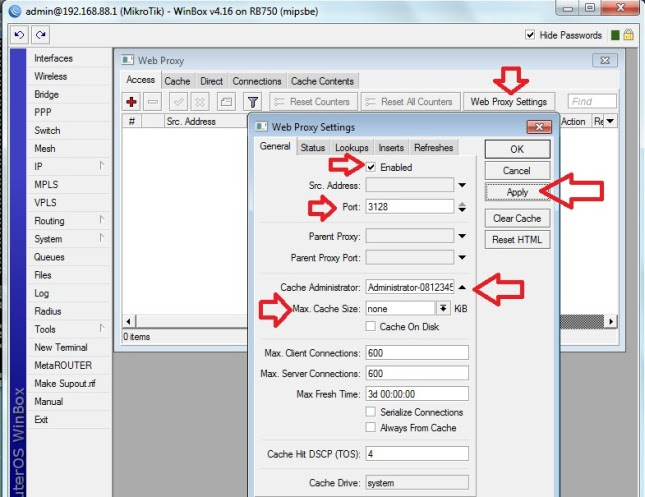Click the red plus Add icon

[132, 102]
